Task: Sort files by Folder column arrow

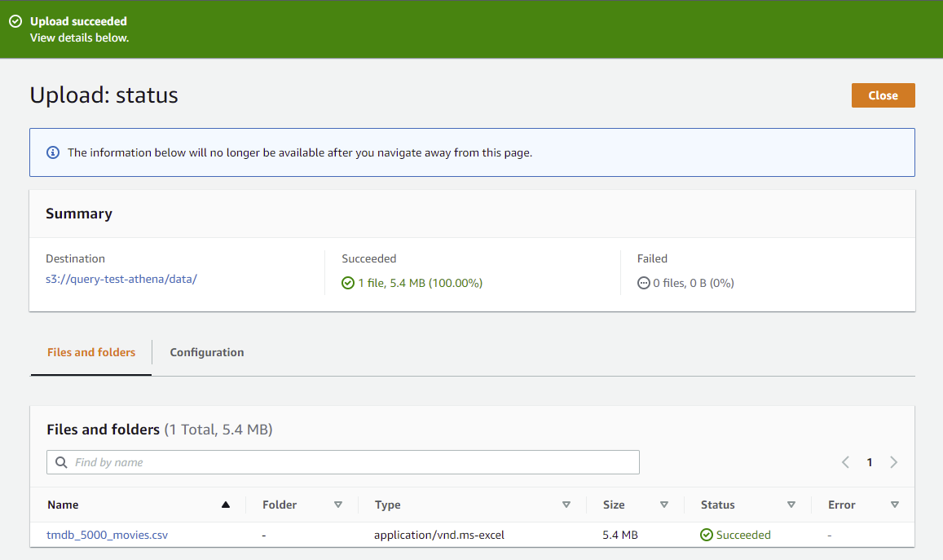Action: 338,505
